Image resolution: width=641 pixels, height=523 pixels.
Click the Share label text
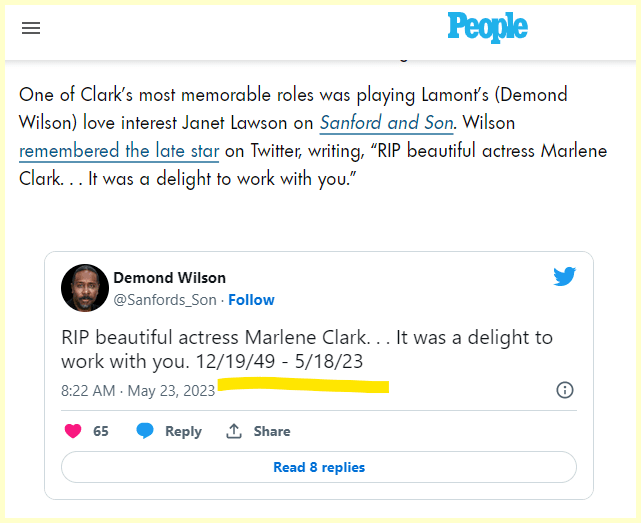coord(272,431)
